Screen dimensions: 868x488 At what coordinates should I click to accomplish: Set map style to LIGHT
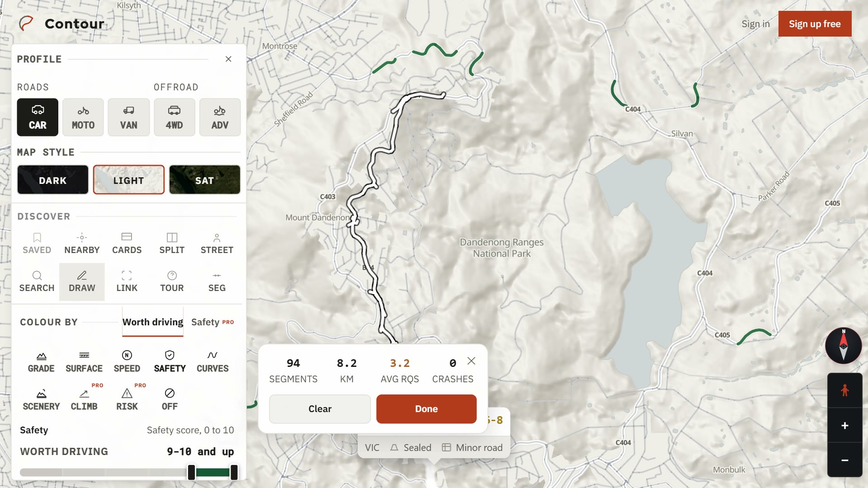[x=129, y=180]
